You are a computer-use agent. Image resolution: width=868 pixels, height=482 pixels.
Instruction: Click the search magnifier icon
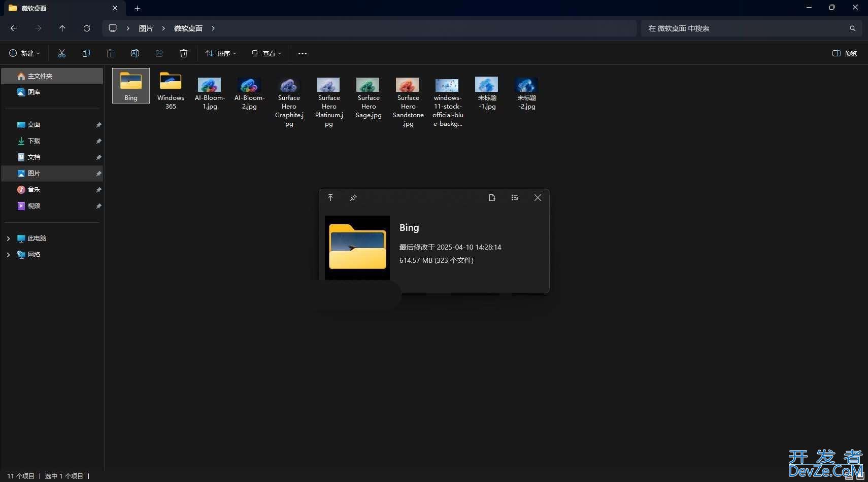click(853, 28)
